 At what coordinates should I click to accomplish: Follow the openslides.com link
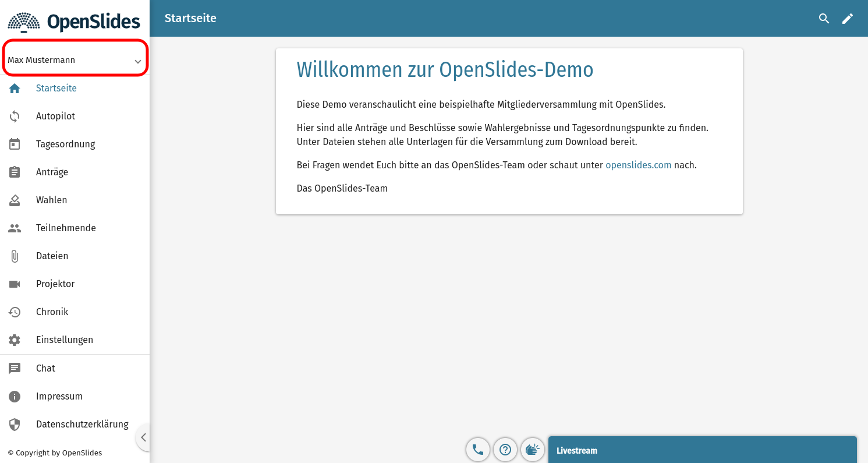pyautogui.click(x=638, y=165)
